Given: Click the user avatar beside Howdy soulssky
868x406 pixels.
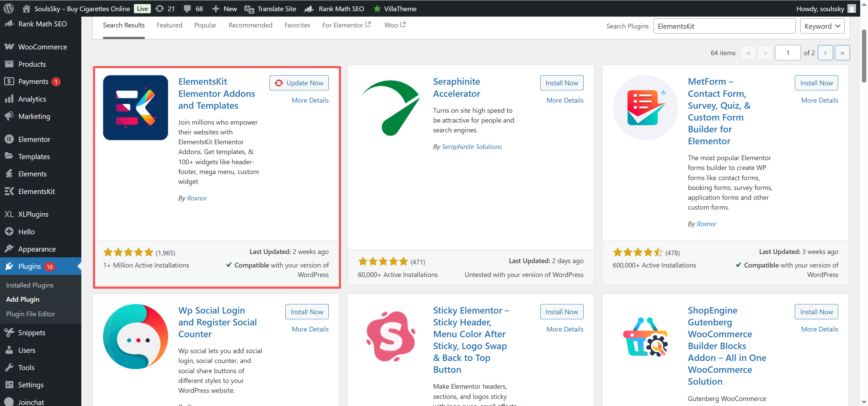Looking at the screenshot, I should point(851,8).
